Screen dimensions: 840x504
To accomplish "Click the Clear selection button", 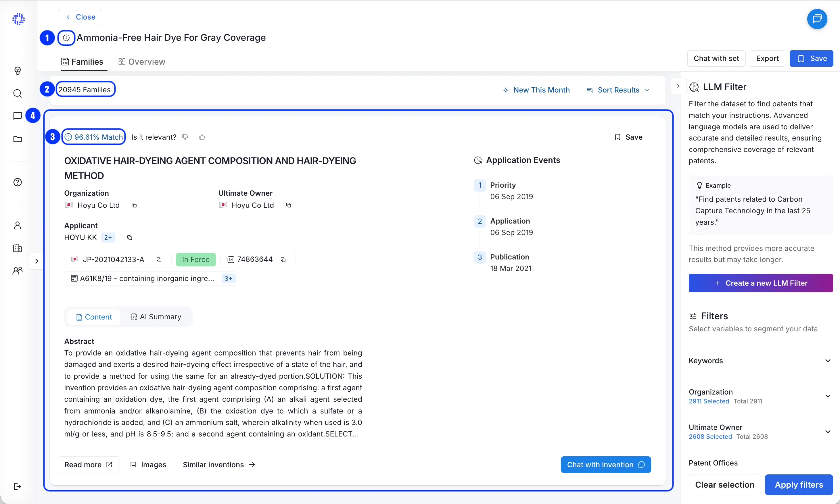I will (724, 485).
